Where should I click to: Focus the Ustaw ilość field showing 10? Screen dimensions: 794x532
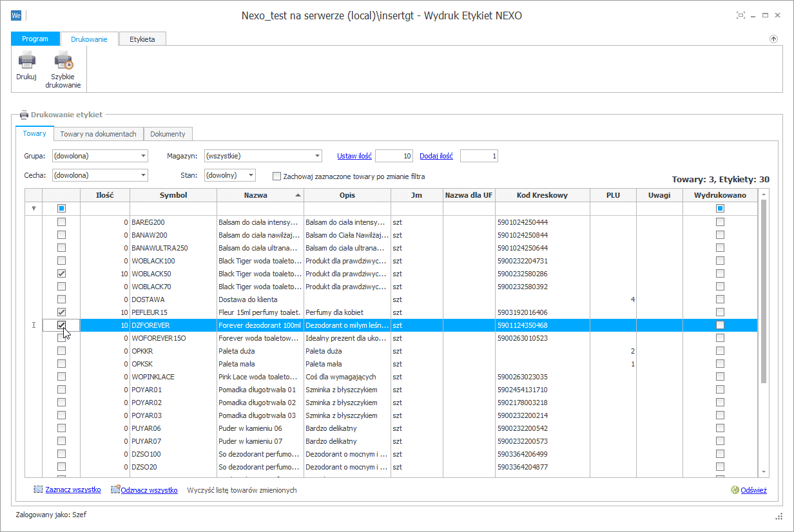tap(394, 156)
